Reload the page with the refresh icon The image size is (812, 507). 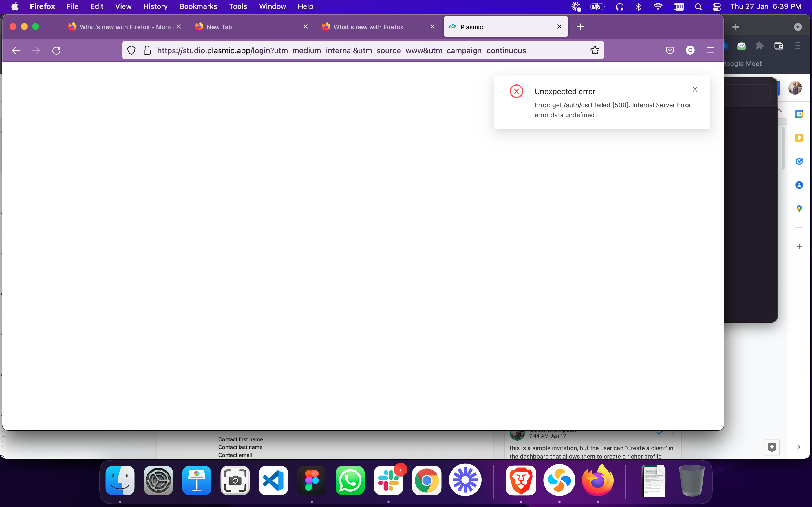click(x=56, y=50)
